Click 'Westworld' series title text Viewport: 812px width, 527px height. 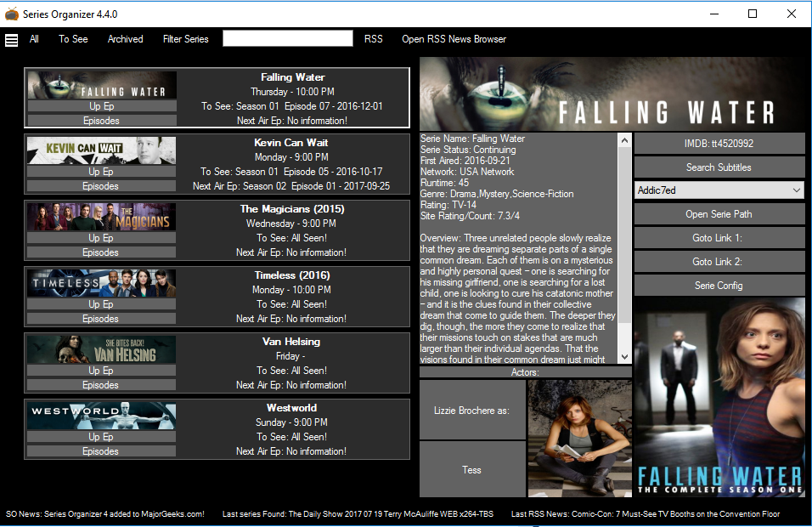click(291, 408)
